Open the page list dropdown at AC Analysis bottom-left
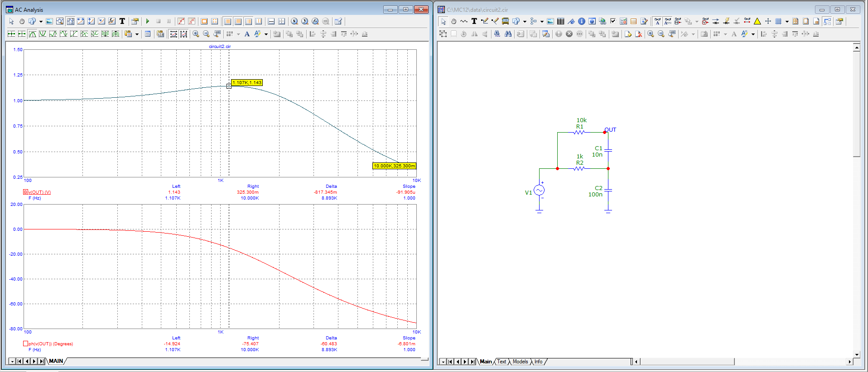The height and width of the screenshot is (372, 868). point(12,361)
